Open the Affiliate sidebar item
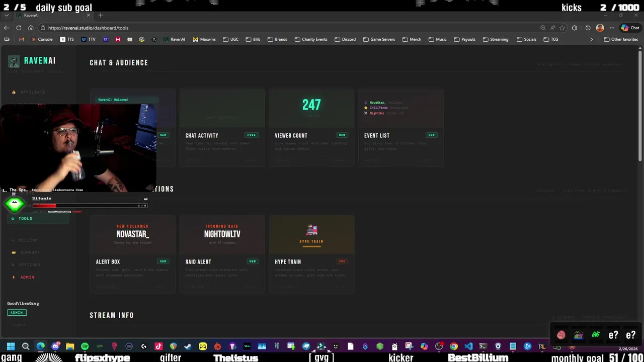The width and height of the screenshot is (644, 362). tap(29, 92)
